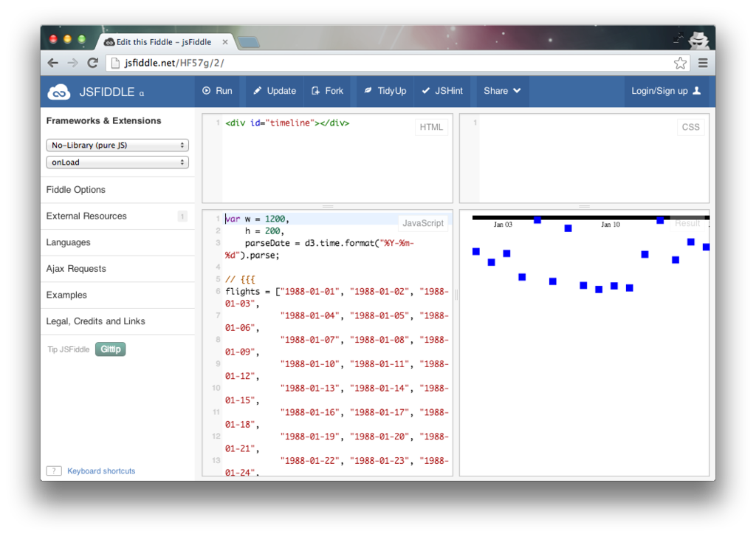Click the "var w = 1200," code line
The width and height of the screenshot is (756, 537).
[x=257, y=219]
